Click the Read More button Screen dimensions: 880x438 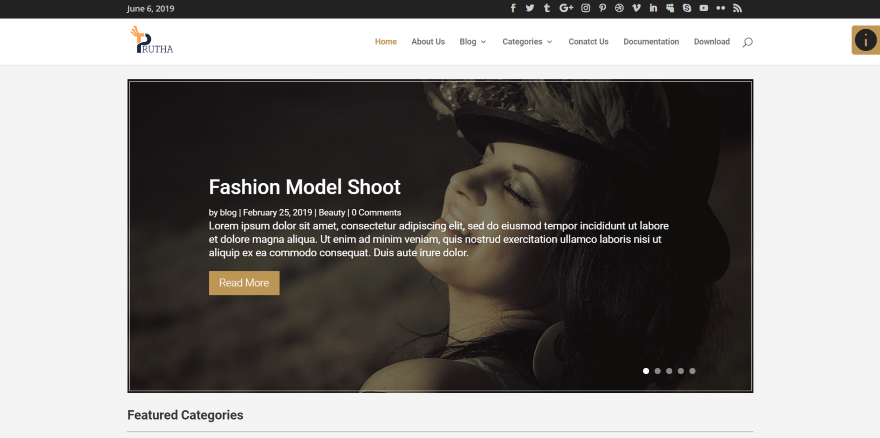[244, 283]
